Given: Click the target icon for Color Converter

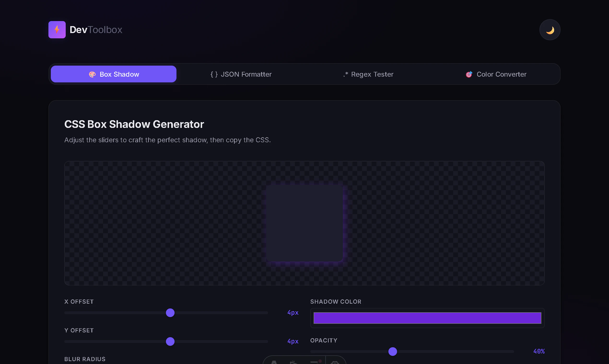Looking at the screenshot, I should [469, 74].
